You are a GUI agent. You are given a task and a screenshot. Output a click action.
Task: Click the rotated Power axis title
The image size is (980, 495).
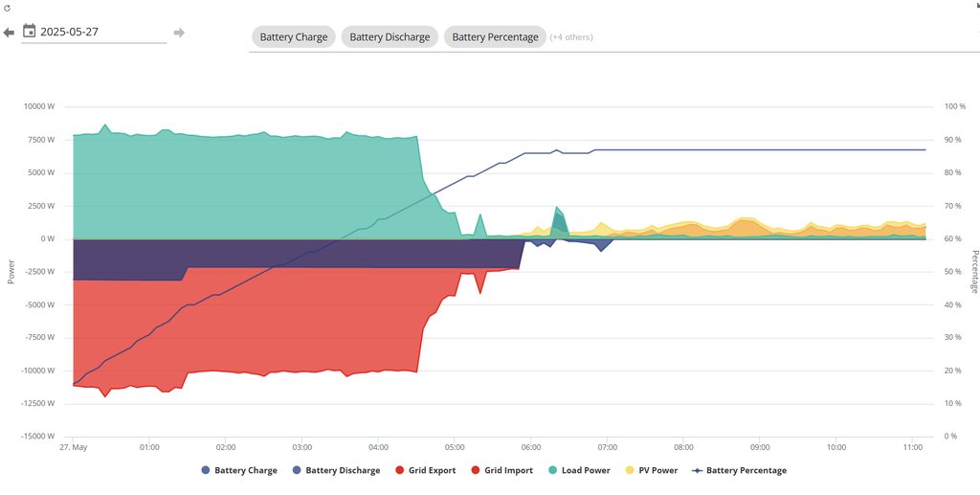[x=11, y=271]
